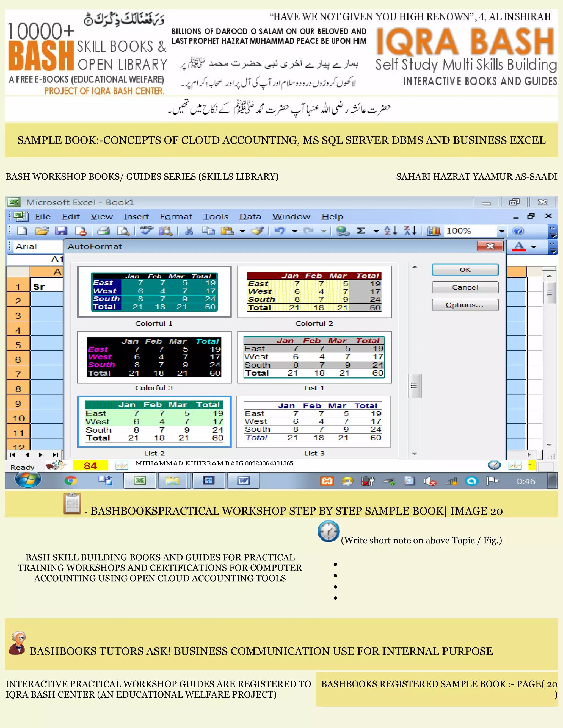
Task: Click the Sort Descending icon
Action: pos(410,231)
